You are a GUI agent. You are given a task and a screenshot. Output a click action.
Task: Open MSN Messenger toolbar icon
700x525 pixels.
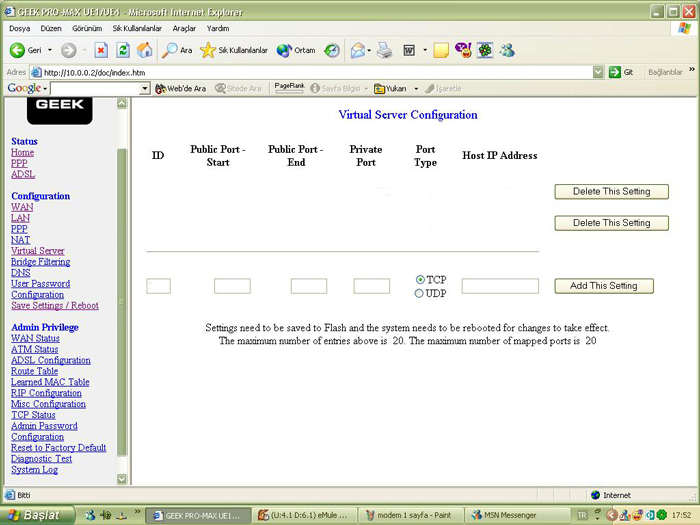pos(507,50)
